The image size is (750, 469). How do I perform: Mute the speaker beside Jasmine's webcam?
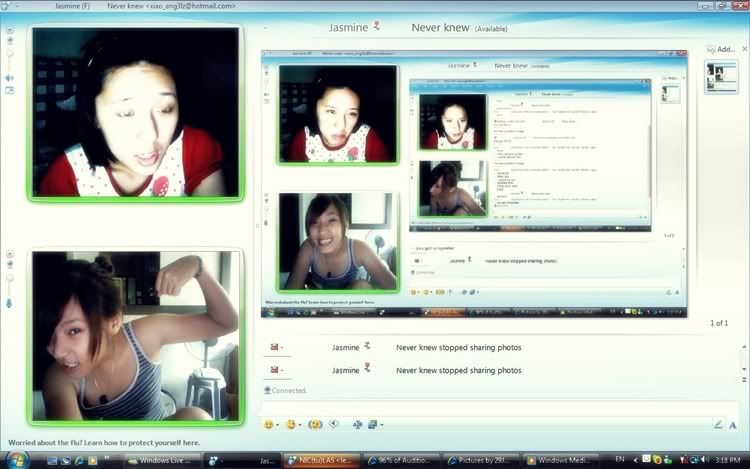click(x=9, y=77)
